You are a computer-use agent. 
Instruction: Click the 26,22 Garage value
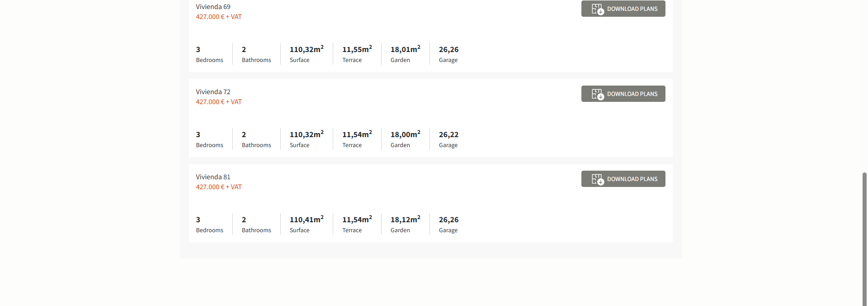(x=448, y=134)
